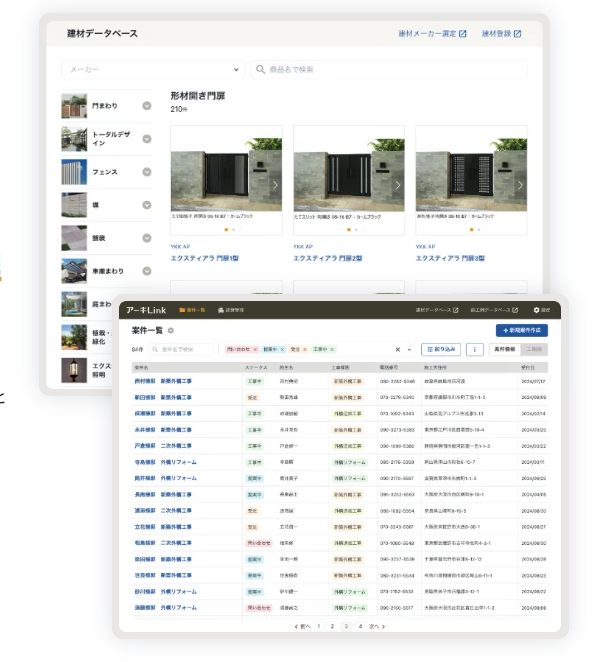
Task: Go to page 4 in pagination
Action: click(360, 627)
